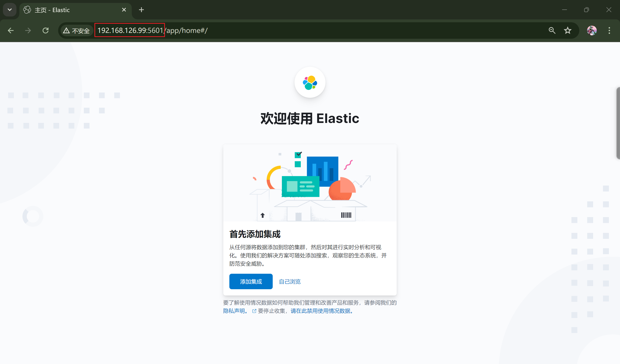Click the 欢迎使用 Elastic heading
The image size is (620, 364).
(310, 118)
